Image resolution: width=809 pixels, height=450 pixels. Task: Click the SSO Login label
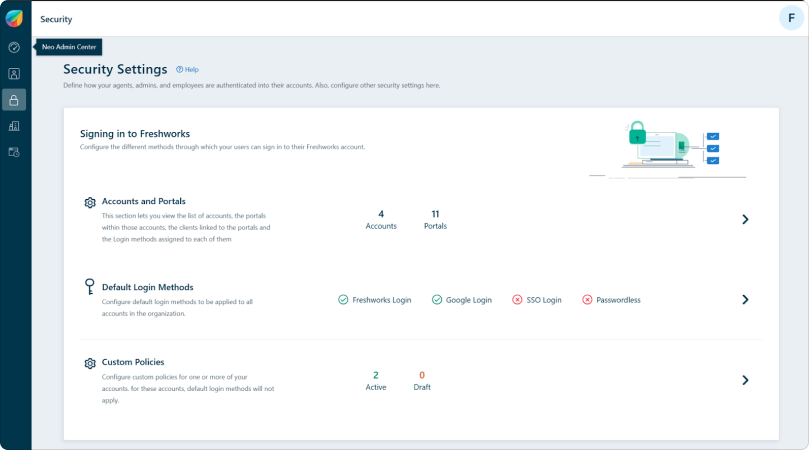544,300
